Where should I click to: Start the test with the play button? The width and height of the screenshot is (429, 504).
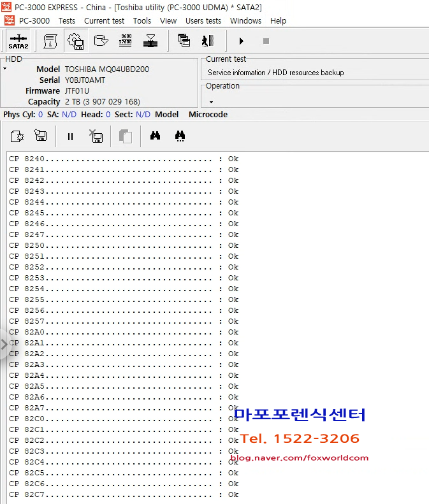point(242,41)
